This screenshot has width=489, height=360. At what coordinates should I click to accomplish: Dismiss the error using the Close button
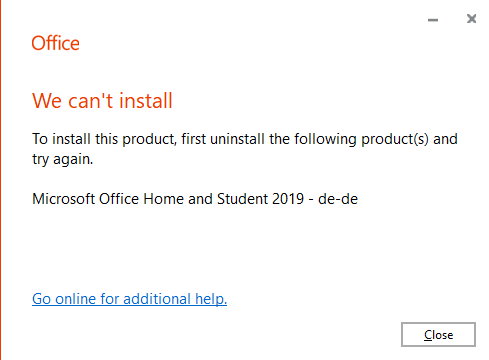(438, 334)
